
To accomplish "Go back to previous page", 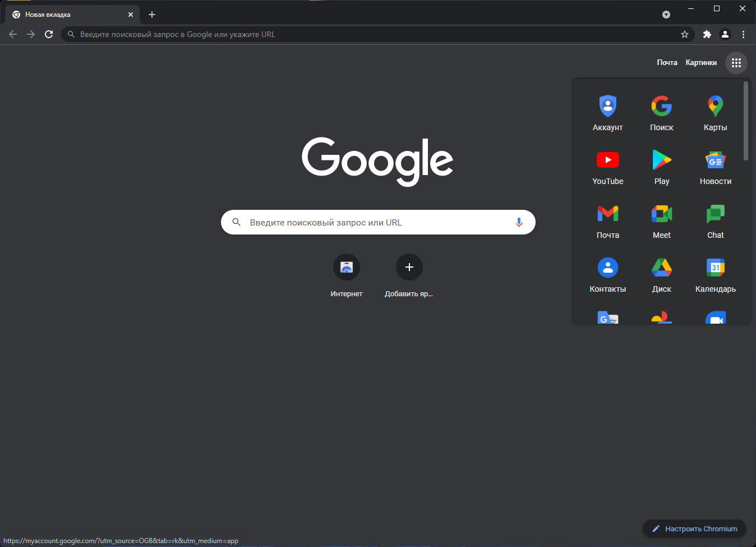I will tap(13, 34).
